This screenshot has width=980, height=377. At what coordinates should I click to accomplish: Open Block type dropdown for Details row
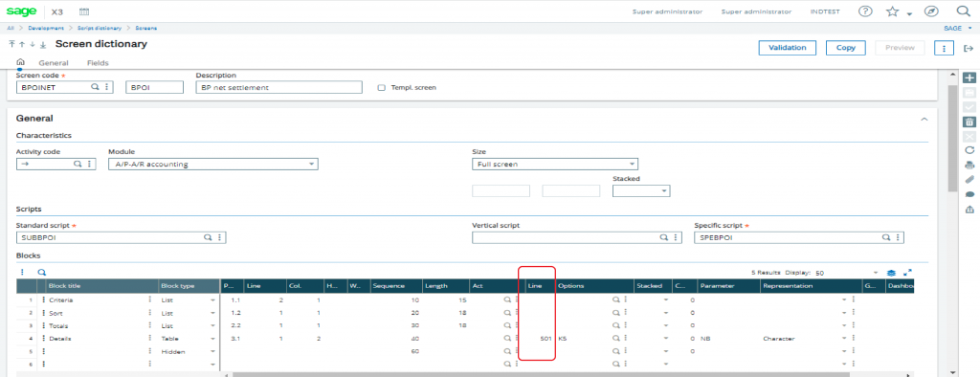click(x=212, y=338)
